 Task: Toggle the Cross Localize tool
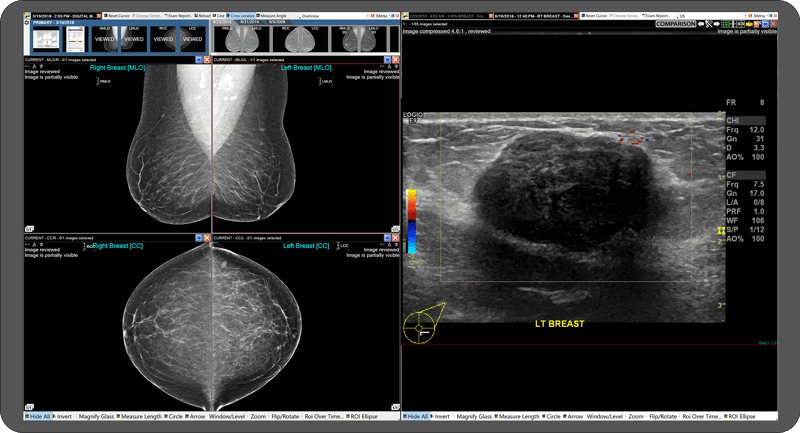[241, 16]
